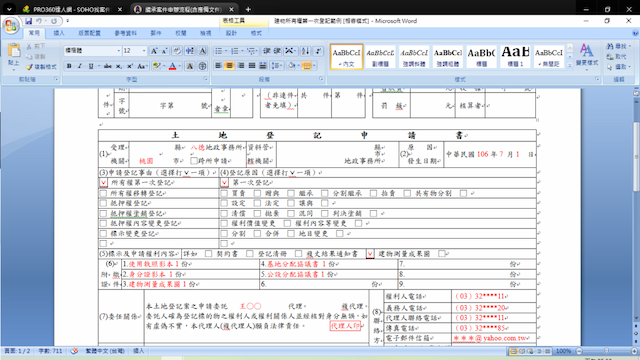Screen dimensions: 640x360
Task: Apply the red font color swatch
Action: click(x=172, y=66)
